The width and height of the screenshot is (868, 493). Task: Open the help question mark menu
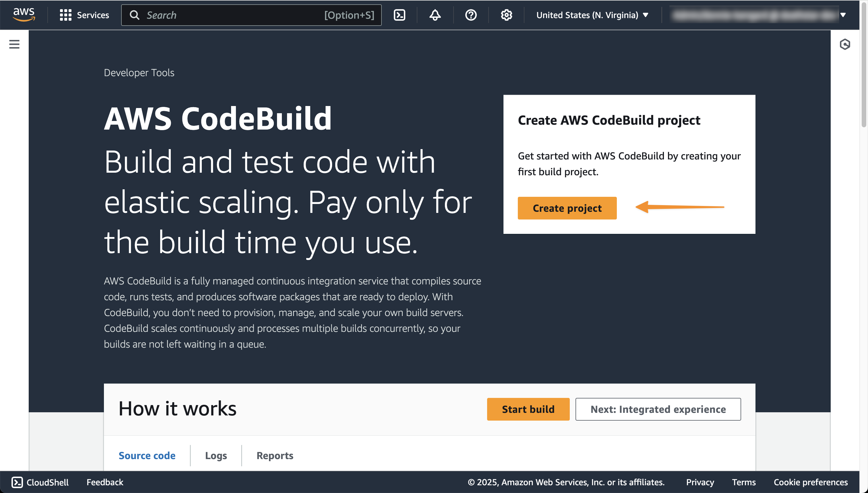[x=470, y=15]
